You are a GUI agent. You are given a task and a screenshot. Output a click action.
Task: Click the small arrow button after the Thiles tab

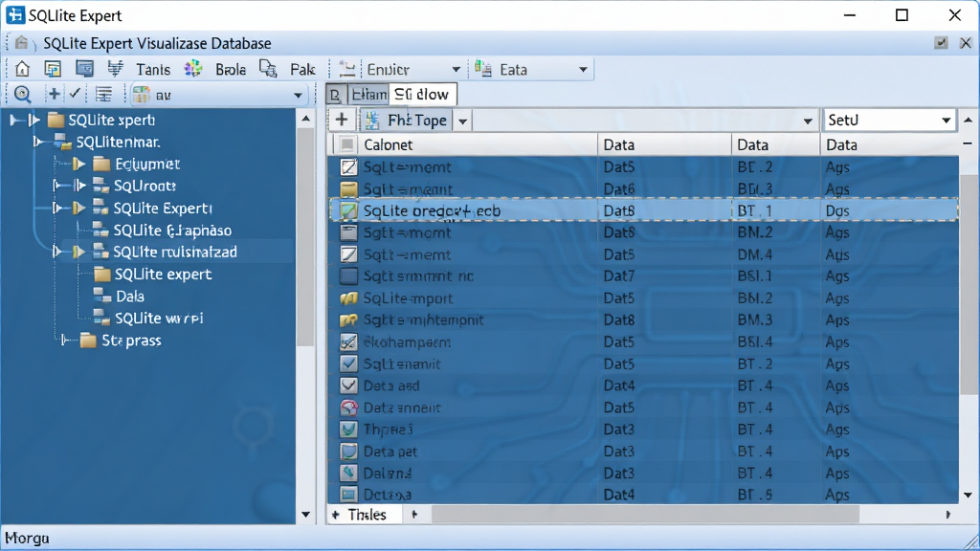[x=413, y=515]
